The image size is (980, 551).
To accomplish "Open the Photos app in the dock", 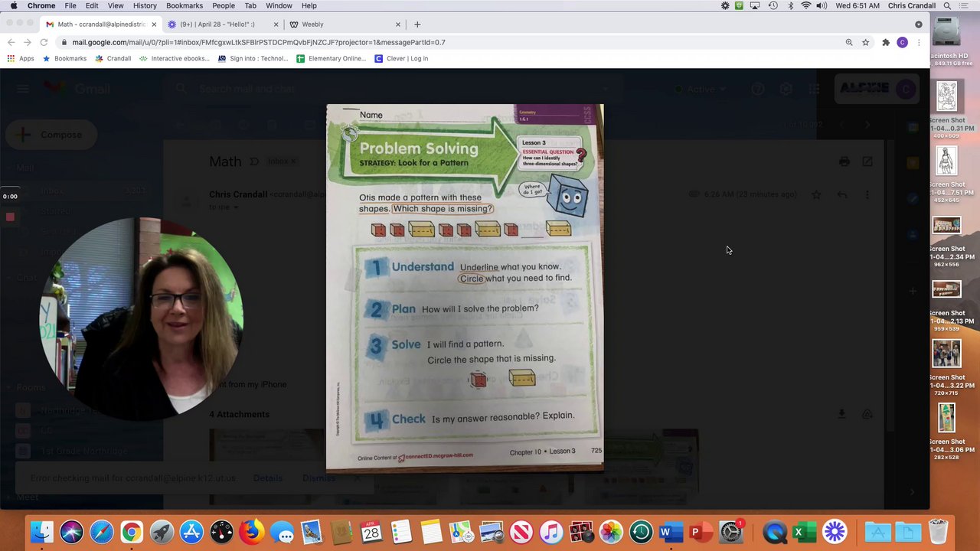I will pyautogui.click(x=611, y=532).
